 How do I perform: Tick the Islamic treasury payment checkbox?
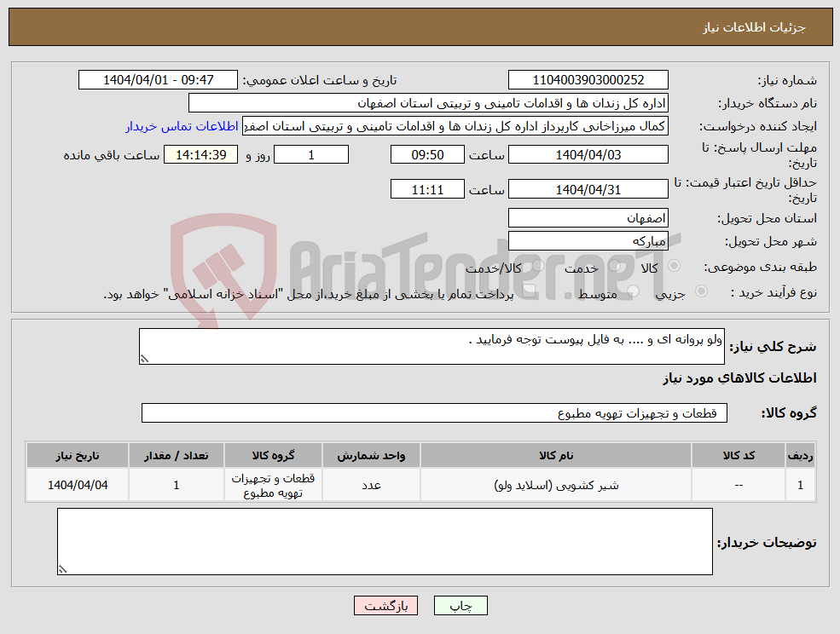[x=530, y=291]
